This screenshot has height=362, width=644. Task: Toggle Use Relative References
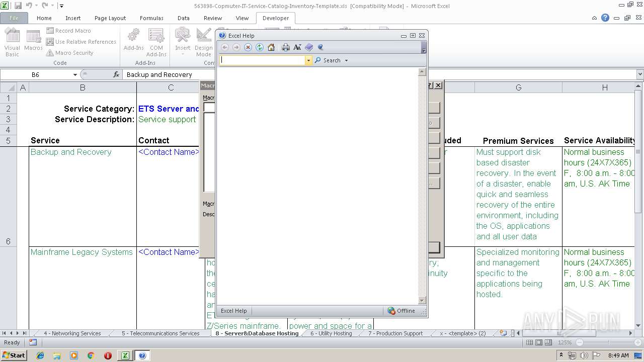(81, 42)
